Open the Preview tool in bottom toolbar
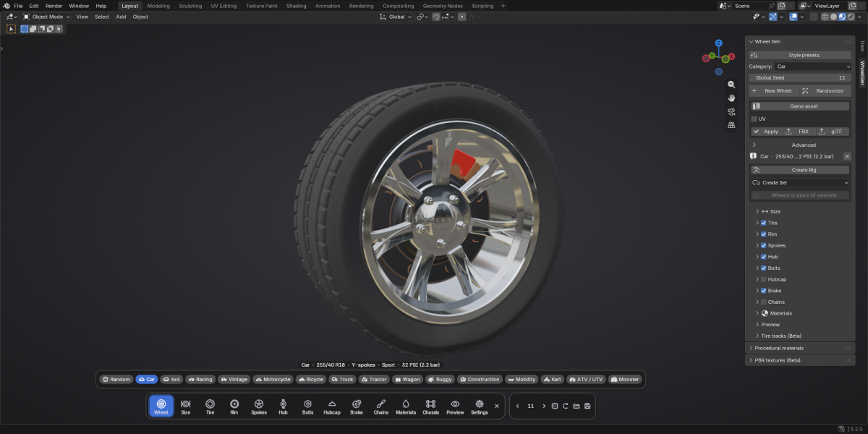Screen dimensions: 868x434 455,406
